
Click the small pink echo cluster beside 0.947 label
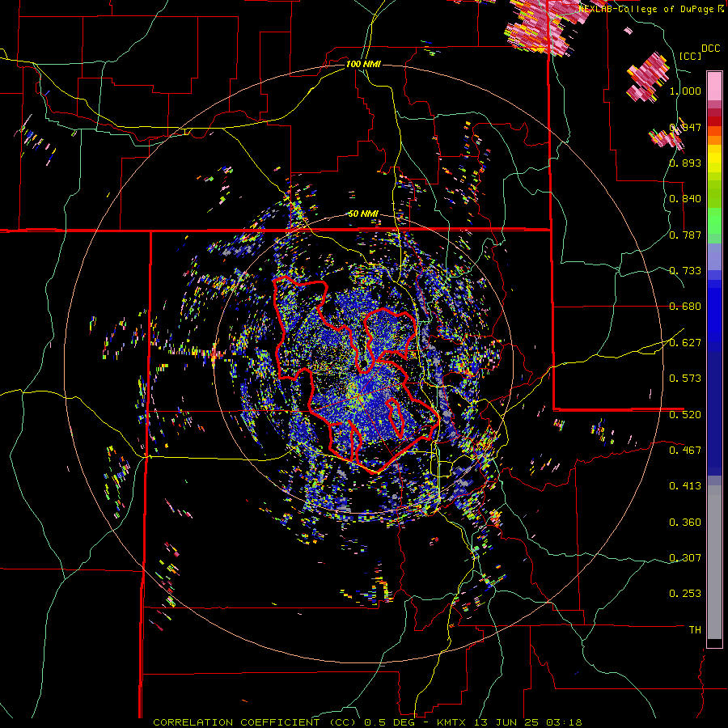[667, 138]
